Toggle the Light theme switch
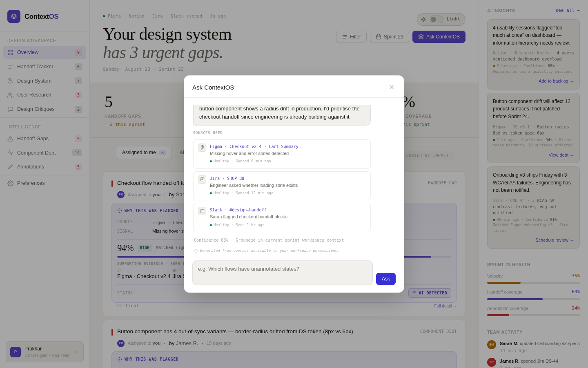The image size is (588, 368). (x=436, y=19)
